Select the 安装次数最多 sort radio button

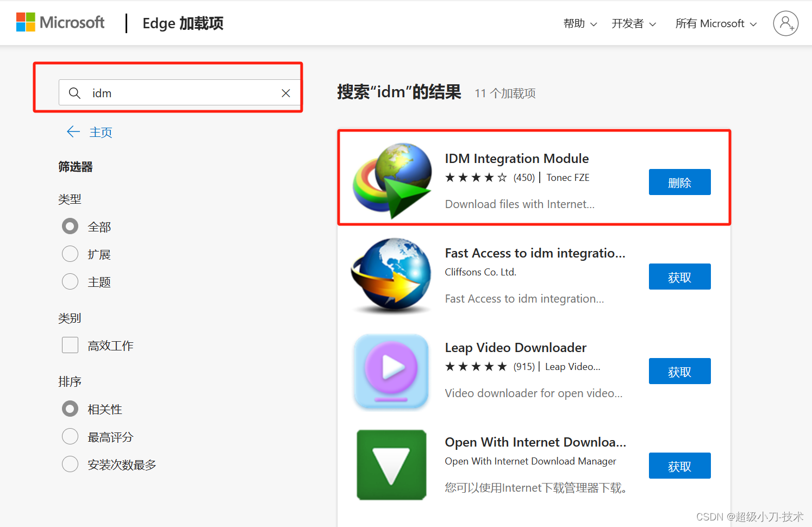(70, 464)
